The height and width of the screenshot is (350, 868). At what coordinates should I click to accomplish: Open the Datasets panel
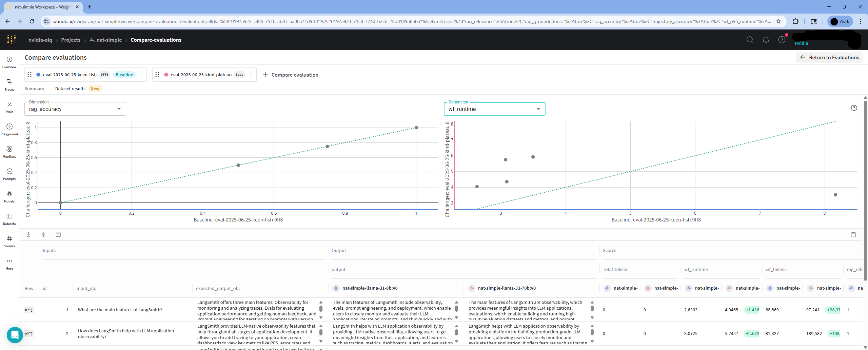pyautogui.click(x=9, y=218)
